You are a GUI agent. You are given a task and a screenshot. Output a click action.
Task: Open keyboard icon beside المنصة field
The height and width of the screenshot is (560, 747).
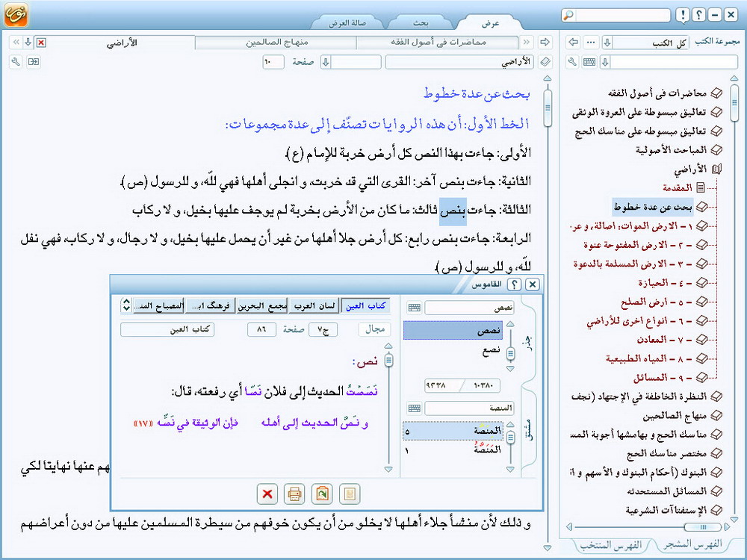click(x=414, y=408)
